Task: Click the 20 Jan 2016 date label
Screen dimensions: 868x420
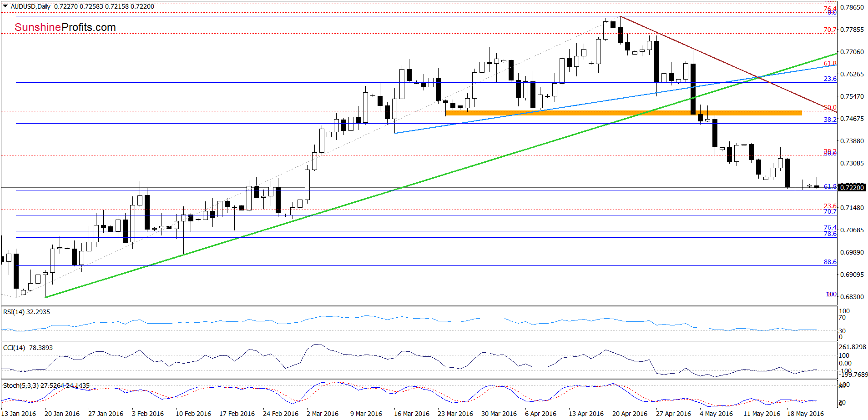Action: [62, 414]
